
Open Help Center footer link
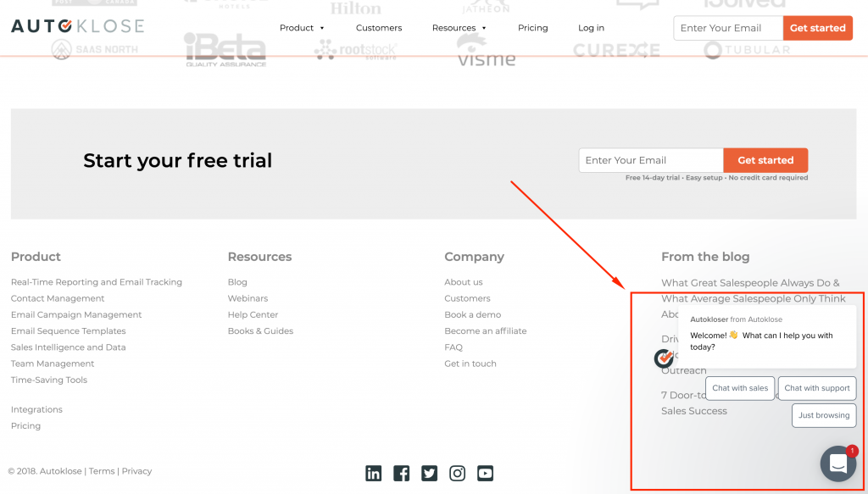253,314
